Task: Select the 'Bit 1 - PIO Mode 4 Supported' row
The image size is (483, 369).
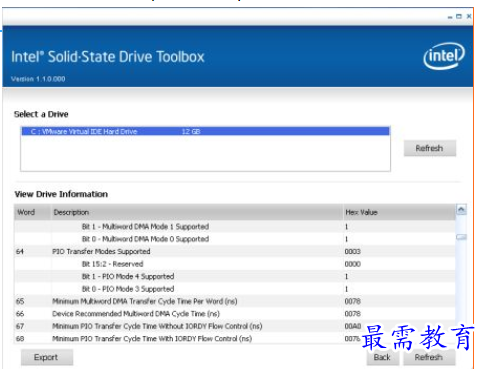Action: pyautogui.click(x=235, y=276)
